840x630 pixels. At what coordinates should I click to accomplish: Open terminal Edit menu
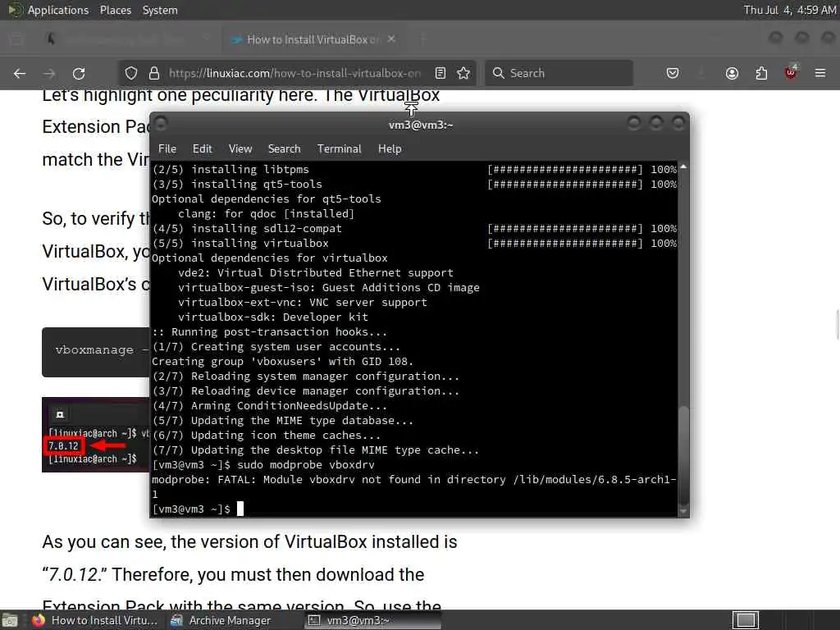[203, 149]
